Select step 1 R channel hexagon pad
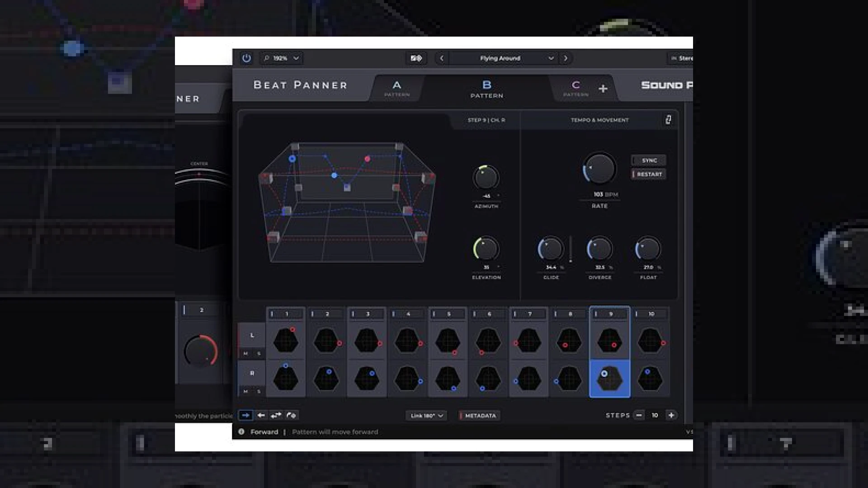 point(286,378)
